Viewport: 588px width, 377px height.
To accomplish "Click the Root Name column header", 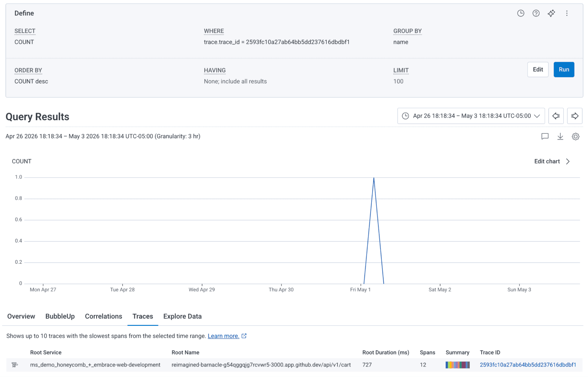I will tap(185, 353).
